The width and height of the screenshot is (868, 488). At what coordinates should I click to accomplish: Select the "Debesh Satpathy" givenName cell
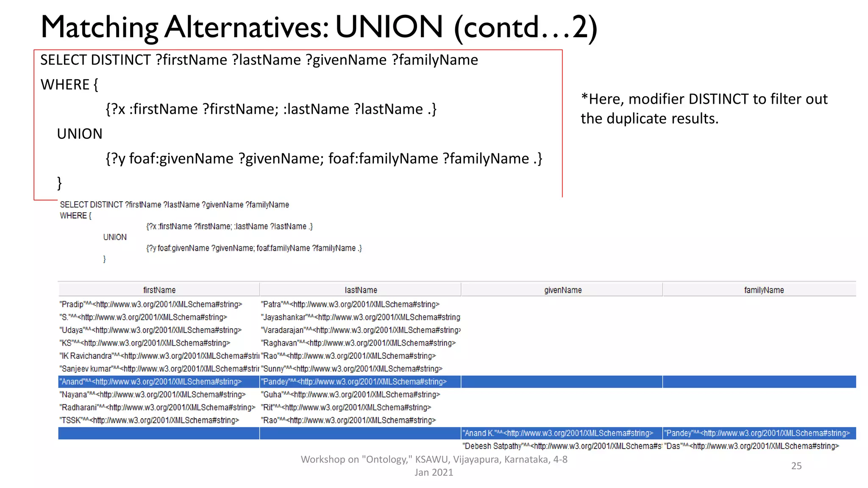[562, 446]
